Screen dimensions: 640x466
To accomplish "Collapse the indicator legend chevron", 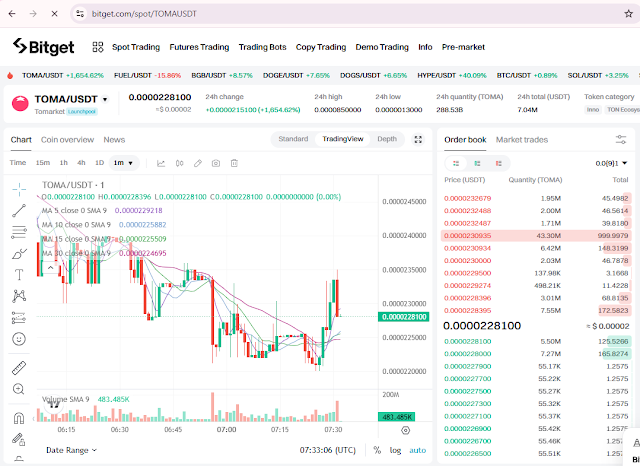I will 50,268.
